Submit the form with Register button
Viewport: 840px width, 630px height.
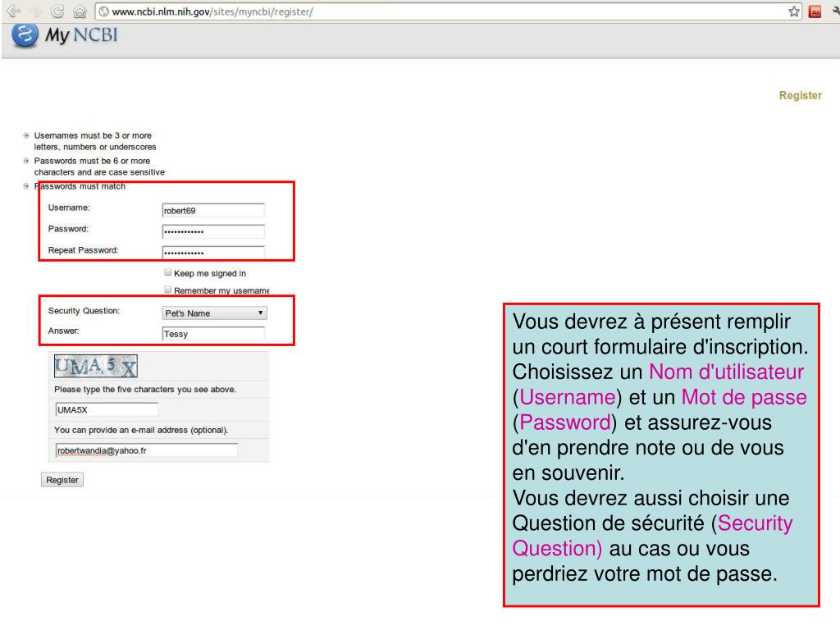pyautogui.click(x=62, y=480)
